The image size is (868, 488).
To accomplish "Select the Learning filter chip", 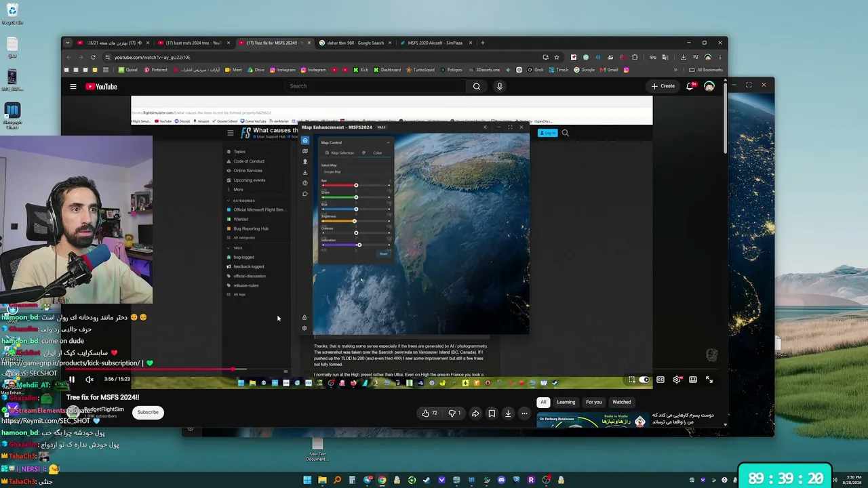I will coord(566,402).
